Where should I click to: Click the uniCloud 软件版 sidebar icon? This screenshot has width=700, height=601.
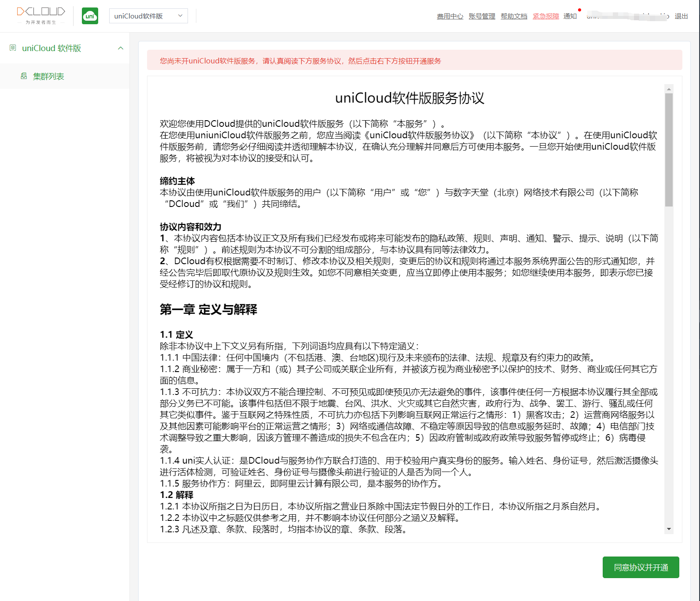[13, 48]
